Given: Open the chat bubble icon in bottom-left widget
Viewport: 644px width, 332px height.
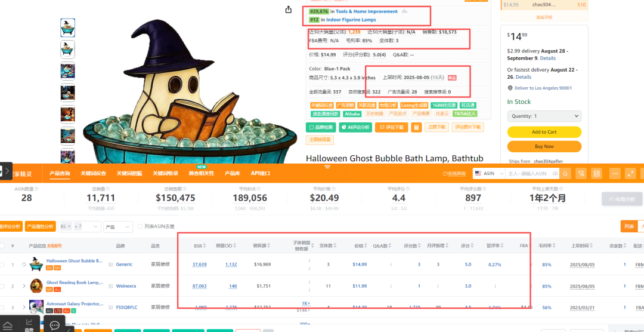Looking at the screenshot, I should point(55,325).
